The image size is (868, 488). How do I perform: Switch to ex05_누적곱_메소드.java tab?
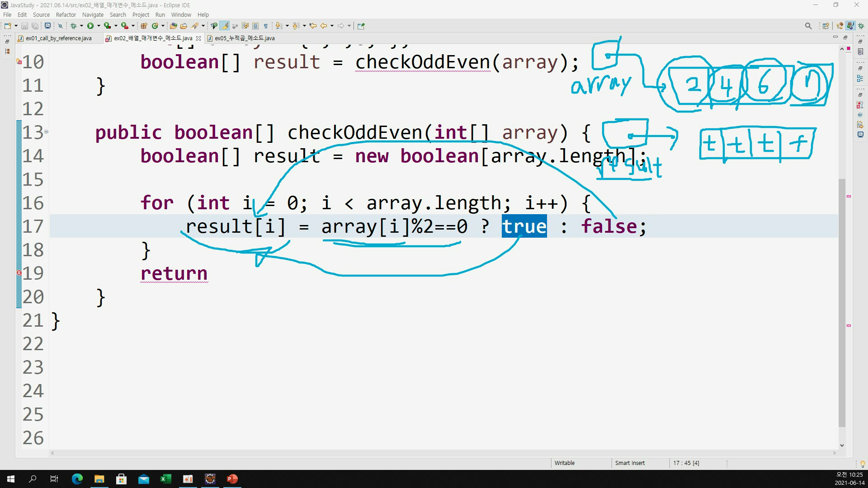click(x=244, y=38)
